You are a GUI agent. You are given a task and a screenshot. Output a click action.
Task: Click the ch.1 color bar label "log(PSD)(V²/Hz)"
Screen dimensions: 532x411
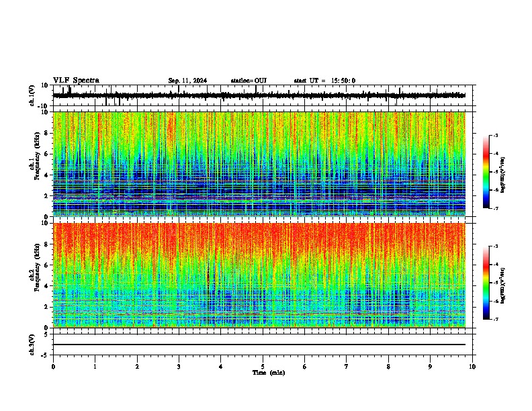(503, 175)
